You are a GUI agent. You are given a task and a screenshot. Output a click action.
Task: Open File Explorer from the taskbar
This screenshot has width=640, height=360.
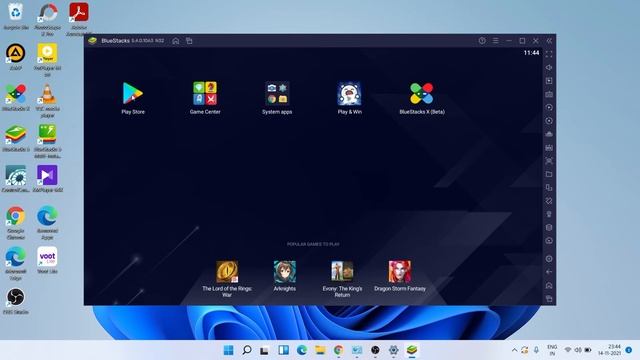click(x=320, y=350)
